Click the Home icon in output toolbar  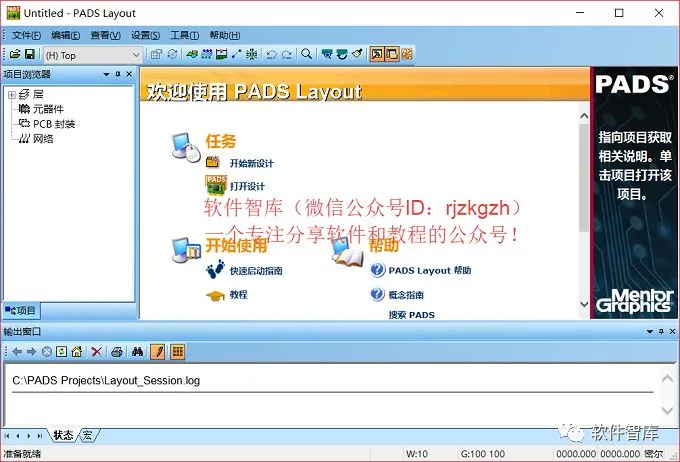(77, 352)
